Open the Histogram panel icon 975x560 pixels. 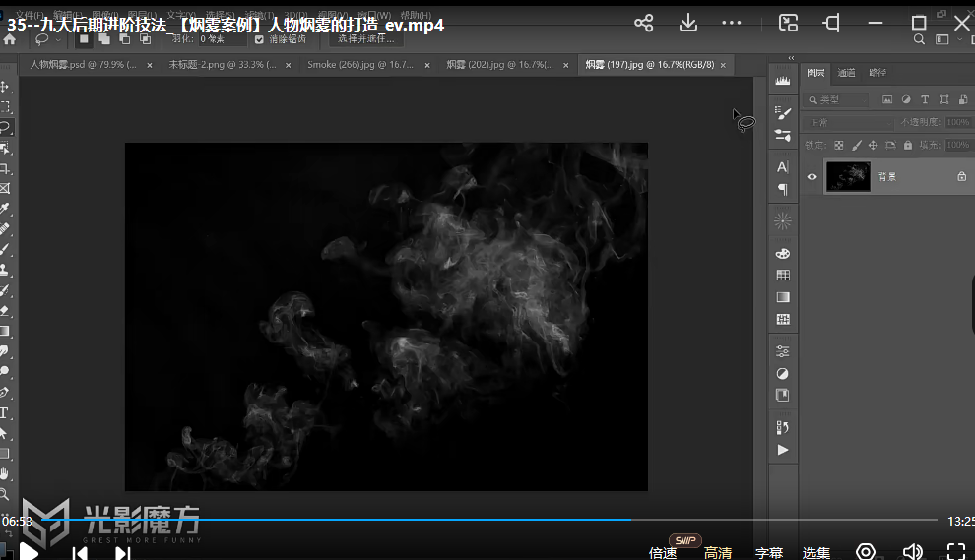coord(783,80)
